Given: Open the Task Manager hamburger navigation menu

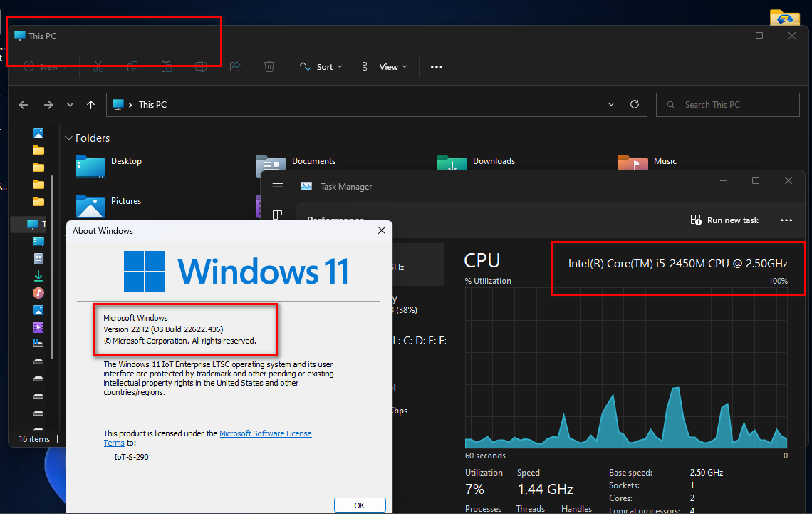Looking at the screenshot, I should click(x=278, y=187).
